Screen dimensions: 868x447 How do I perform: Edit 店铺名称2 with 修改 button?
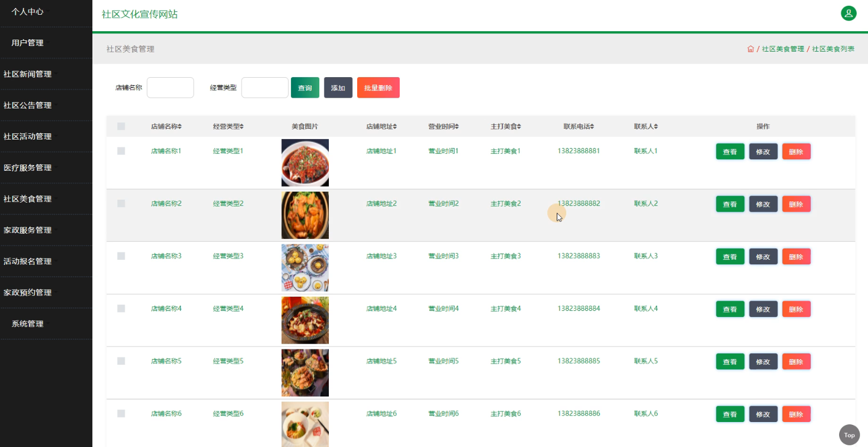(763, 204)
